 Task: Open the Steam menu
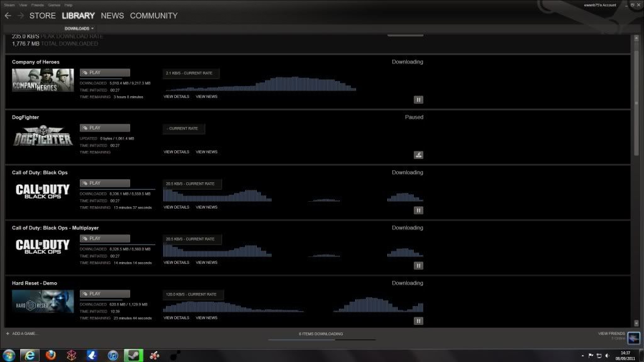click(x=9, y=5)
